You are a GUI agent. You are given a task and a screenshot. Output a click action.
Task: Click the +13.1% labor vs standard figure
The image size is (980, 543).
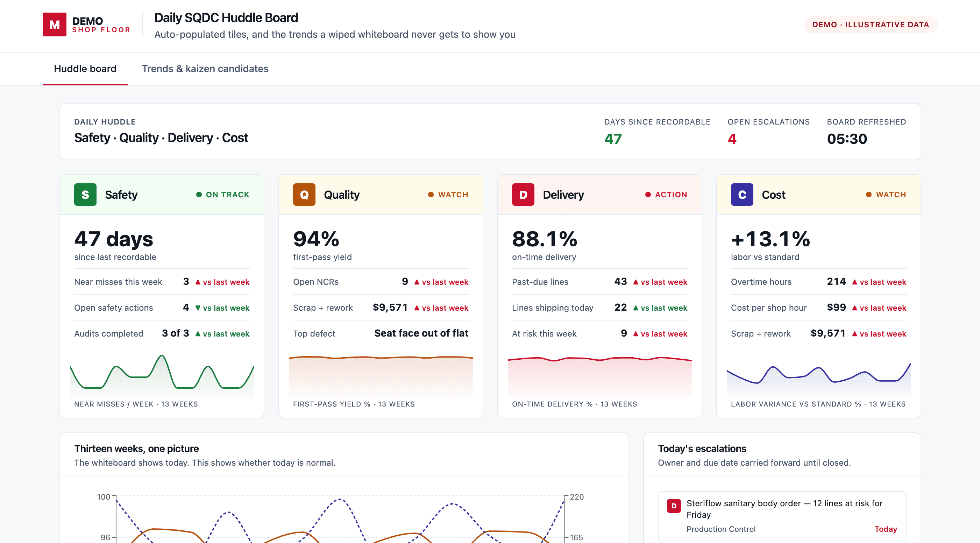[x=770, y=239]
